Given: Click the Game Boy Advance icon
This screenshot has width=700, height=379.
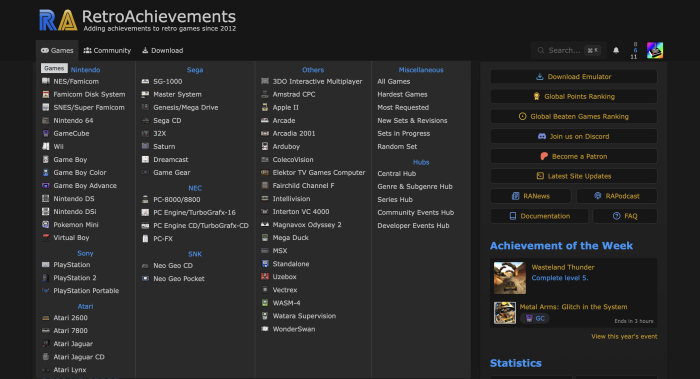Looking at the screenshot, I should pos(46,185).
